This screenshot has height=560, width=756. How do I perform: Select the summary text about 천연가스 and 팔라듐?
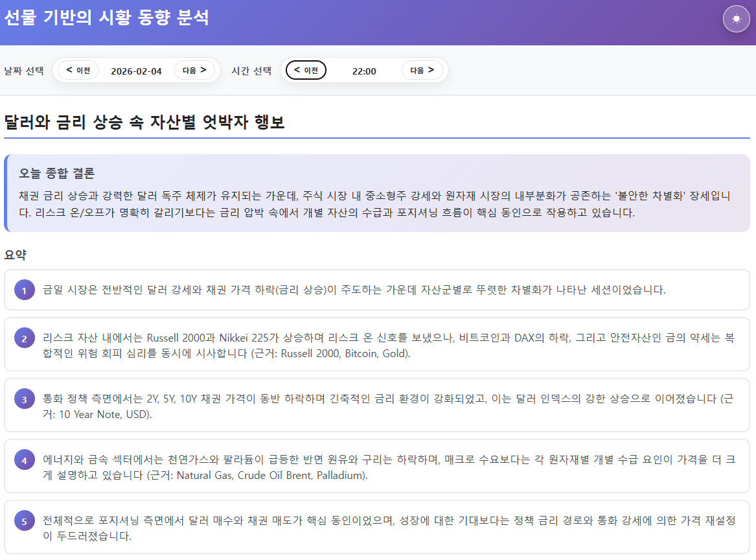tap(389, 467)
